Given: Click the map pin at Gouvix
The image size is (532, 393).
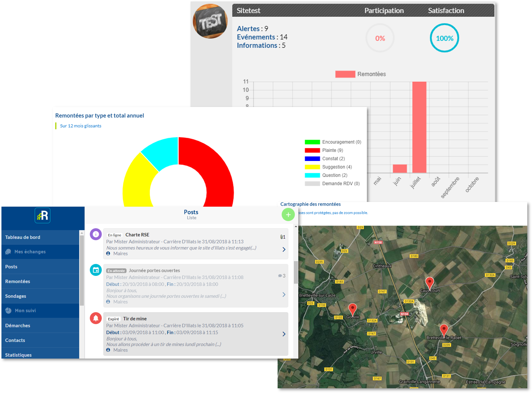Looking at the screenshot, I should coord(352,310).
